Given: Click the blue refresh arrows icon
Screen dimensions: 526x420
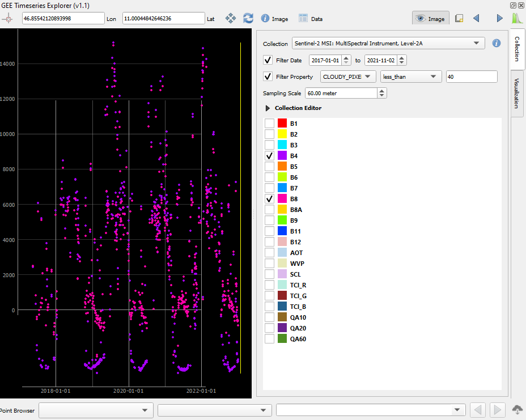Looking at the screenshot, I should click(248, 19).
